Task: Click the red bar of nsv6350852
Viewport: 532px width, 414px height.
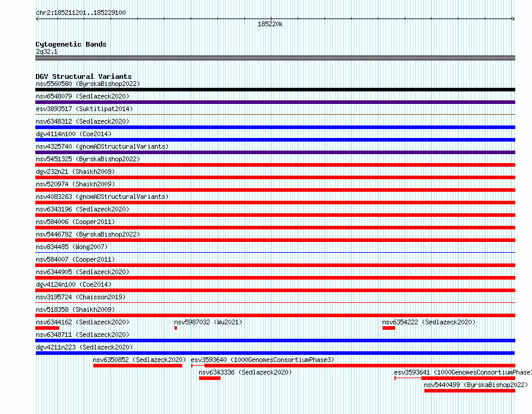Action: point(137,366)
